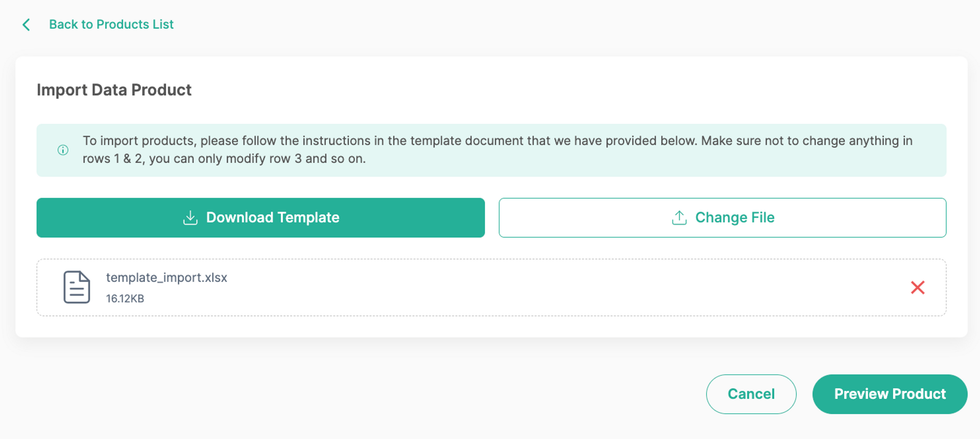Screen dimensions: 980x439
Task: Click the empty middle of the uploaded file row
Action: click(539, 287)
